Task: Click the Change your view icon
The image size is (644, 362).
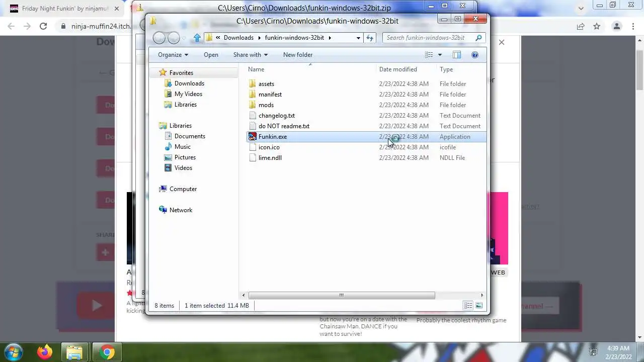Action: point(429,55)
